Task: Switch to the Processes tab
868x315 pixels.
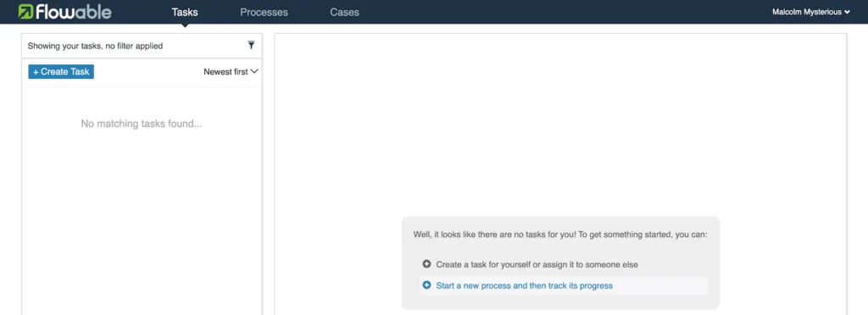Action: pos(264,12)
